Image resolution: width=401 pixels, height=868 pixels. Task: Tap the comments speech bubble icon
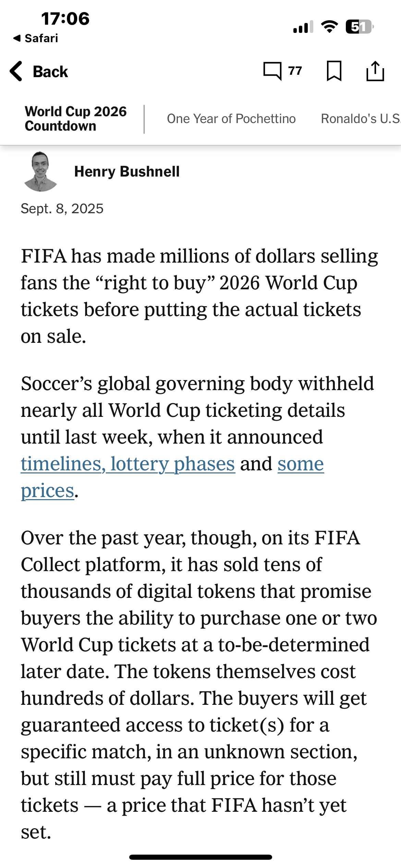click(x=272, y=71)
